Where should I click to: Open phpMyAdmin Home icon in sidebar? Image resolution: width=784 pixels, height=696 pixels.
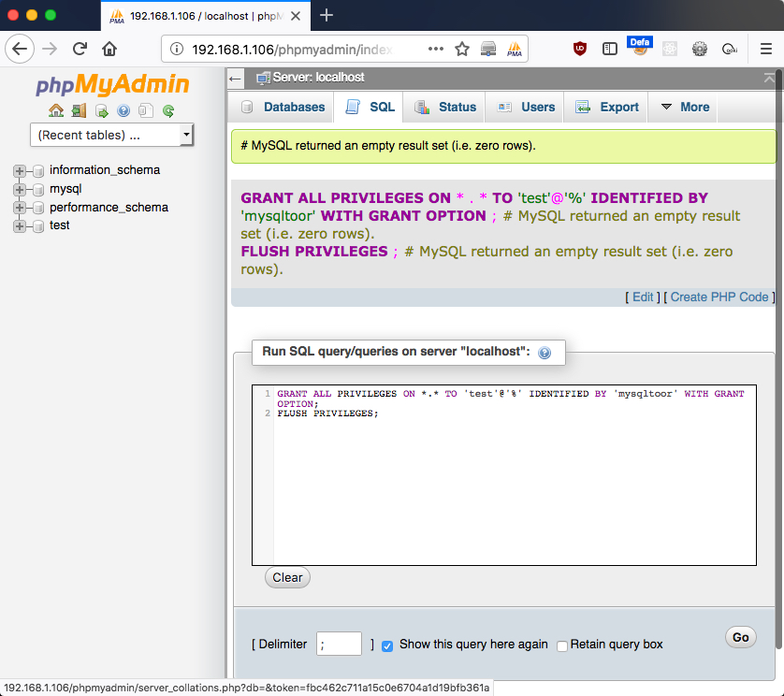[56, 110]
